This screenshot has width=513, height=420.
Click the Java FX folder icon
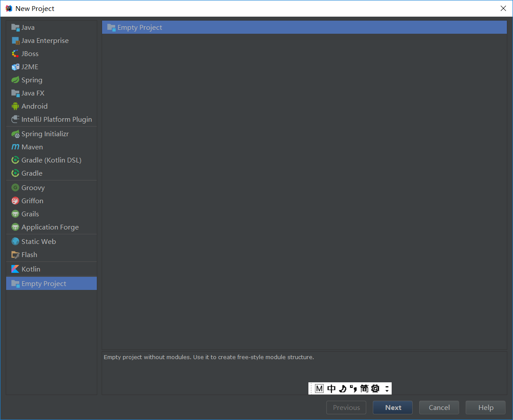pyautogui.click(x=15, y=93)
